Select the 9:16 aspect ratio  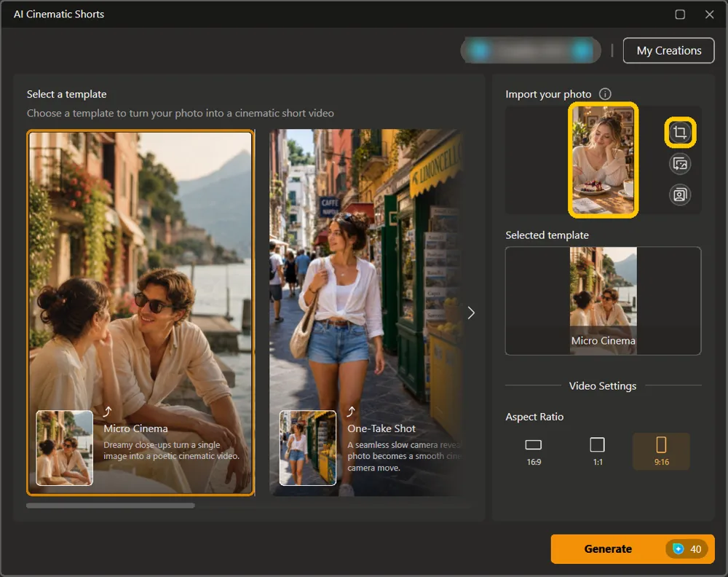661,452
